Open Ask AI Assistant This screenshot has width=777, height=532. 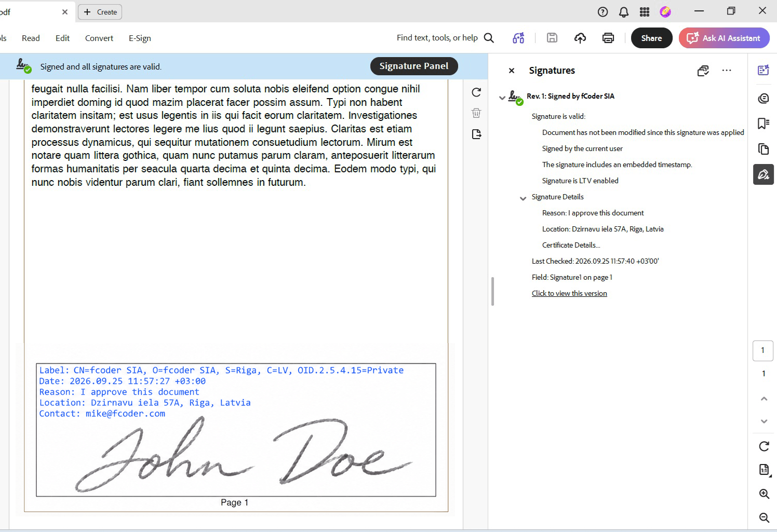click(724, 38)
